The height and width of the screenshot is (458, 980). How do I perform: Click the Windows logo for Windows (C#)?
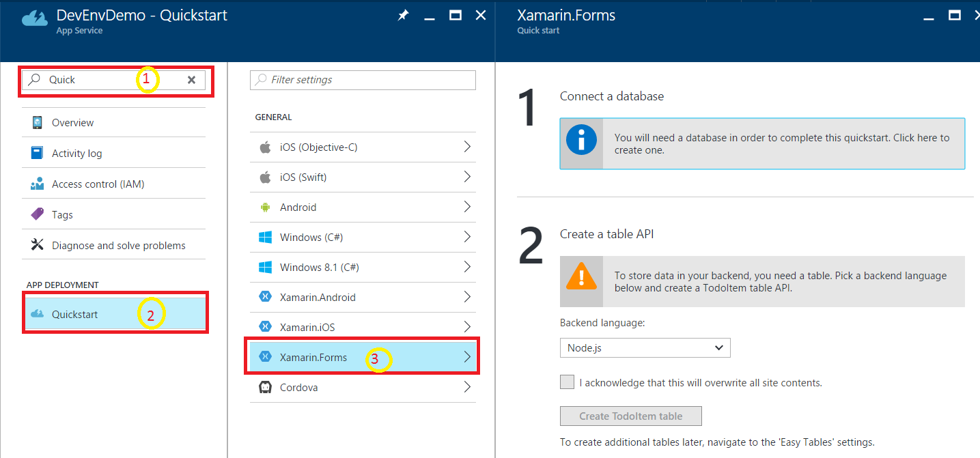[x=265, y=237]
